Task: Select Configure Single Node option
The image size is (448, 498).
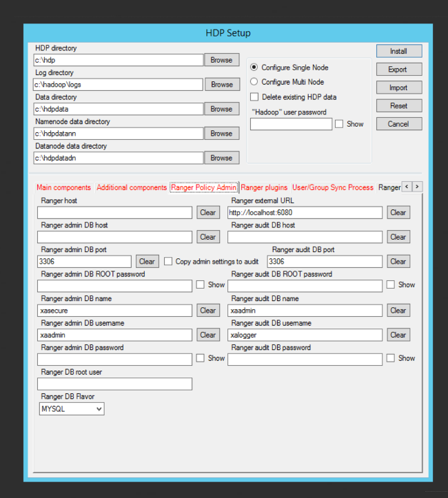Action: coord(254,68)
